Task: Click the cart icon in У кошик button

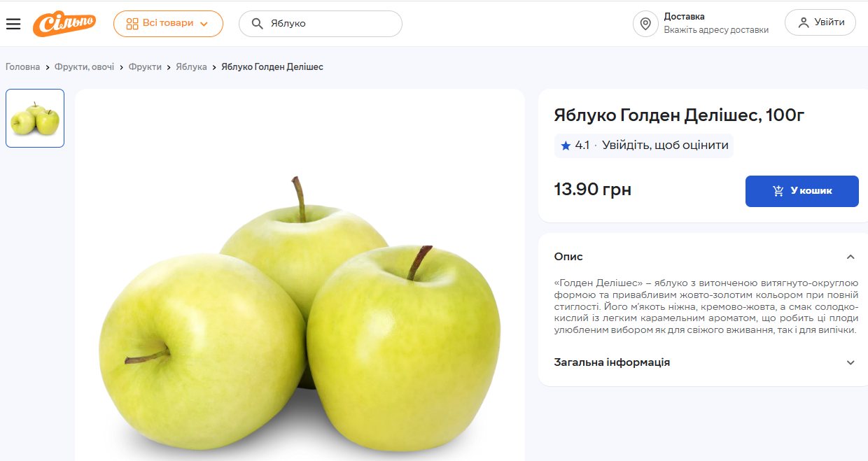Action: pos(778,191)
